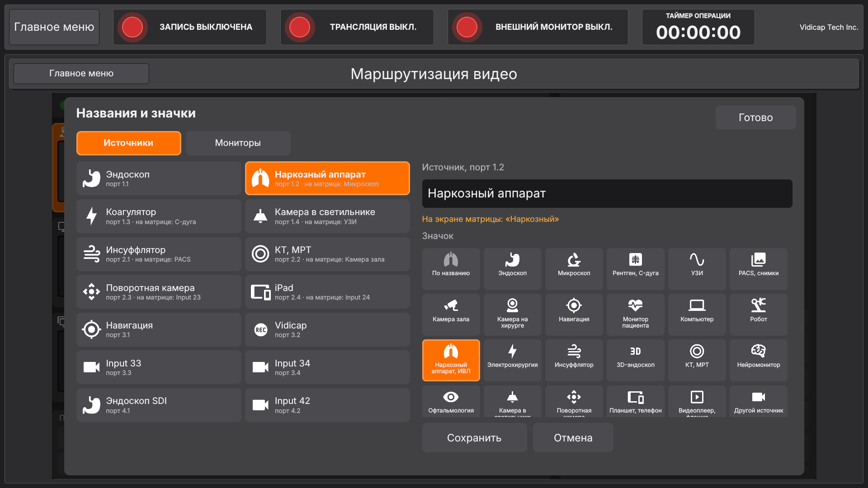This screenshot has height=488, width=868.
Task: Select the КТ, МРТ icon tile in the Значок grid
Action: pos(697,360)
